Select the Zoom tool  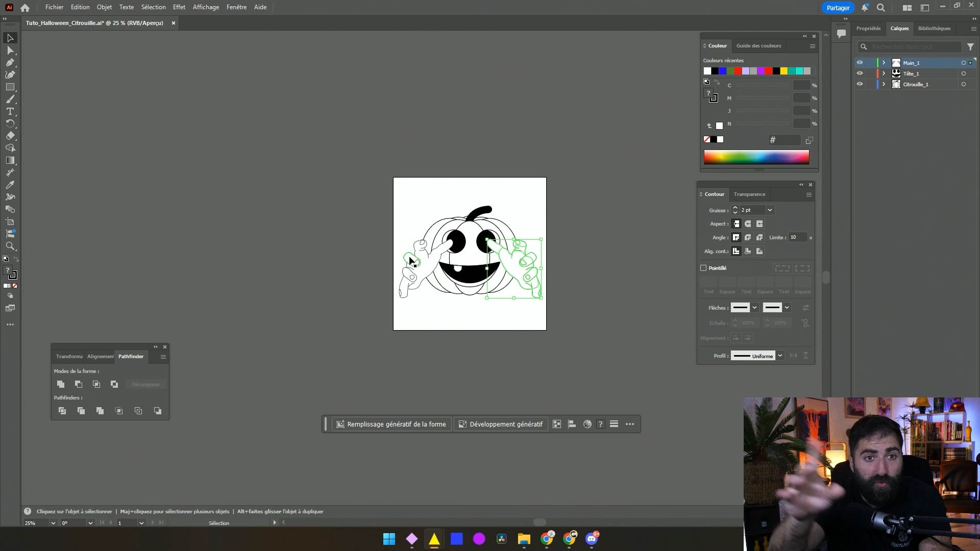(10, 246)
